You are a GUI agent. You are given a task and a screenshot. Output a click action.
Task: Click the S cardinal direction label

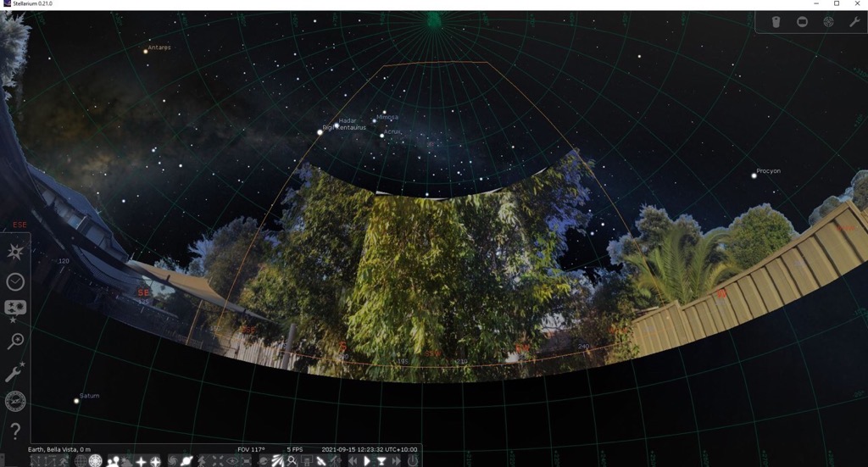(342, 347)
